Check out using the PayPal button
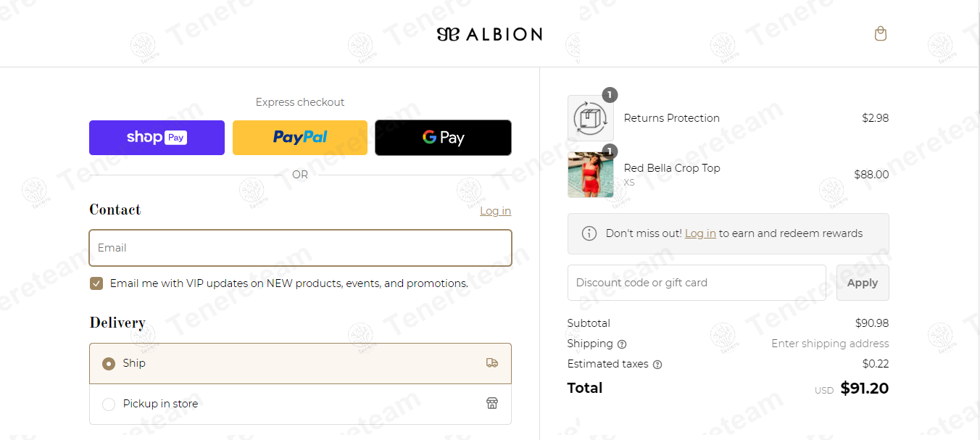This screenshot has width=980, height=440. pyautogui.click(x=300, y=138)
